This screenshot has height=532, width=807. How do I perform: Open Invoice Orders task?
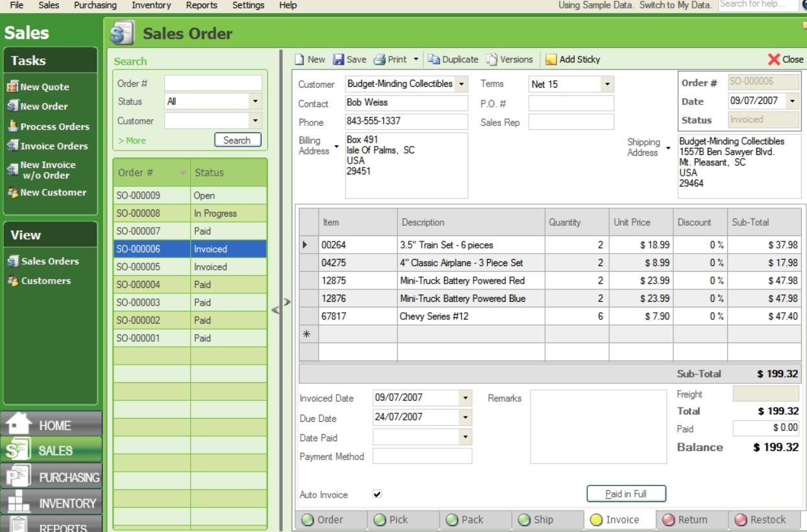(47, 146)
